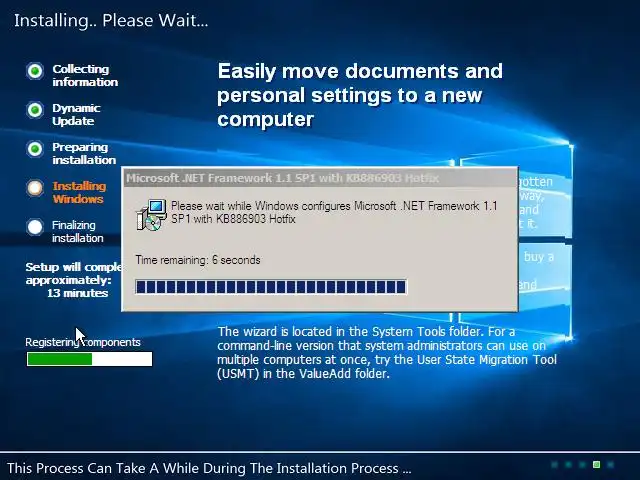
Task: Click the blue .NET configuration progress bar
Action: pyautogui.click(x=271, y=287)
